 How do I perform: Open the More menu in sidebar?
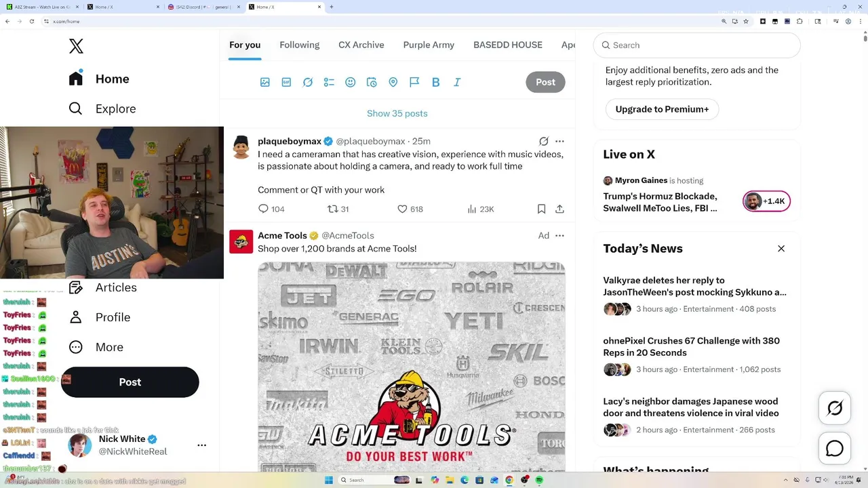pos(96,347)
